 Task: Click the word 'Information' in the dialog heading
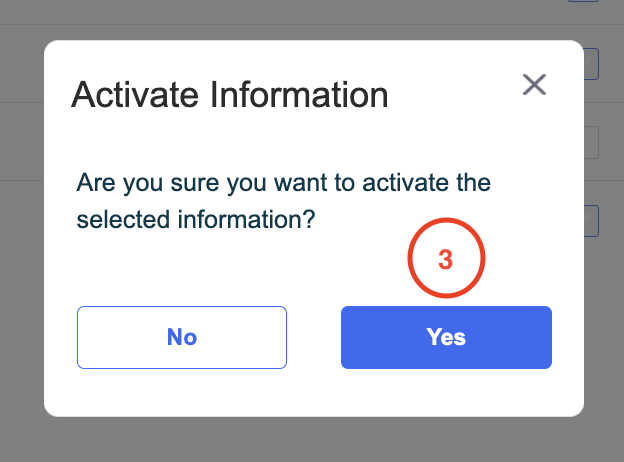299,95
